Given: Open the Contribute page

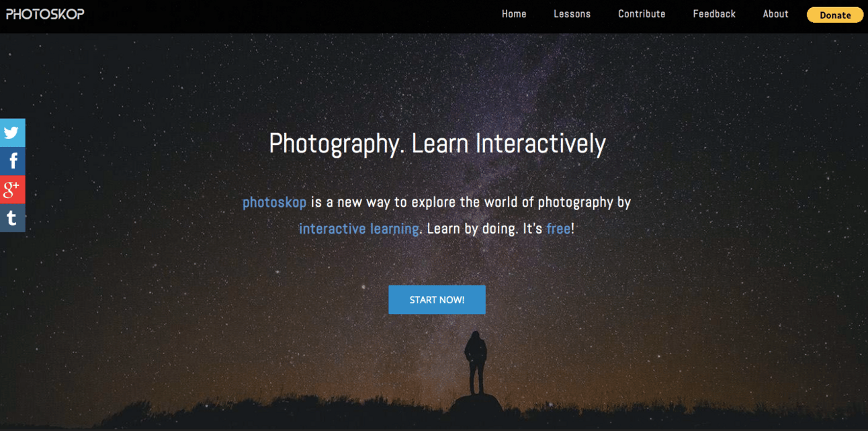Looking at the screenshot, I should (x=642, y=13).
